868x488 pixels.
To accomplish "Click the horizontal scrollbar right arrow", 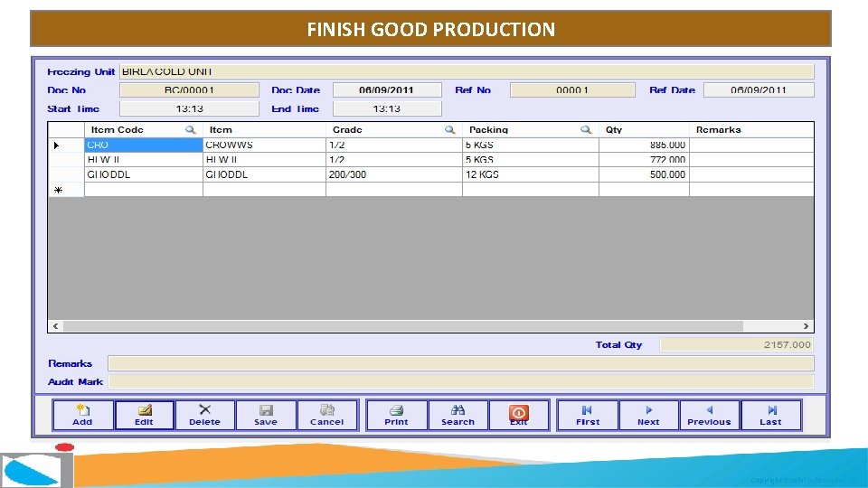I will point(806,326).
